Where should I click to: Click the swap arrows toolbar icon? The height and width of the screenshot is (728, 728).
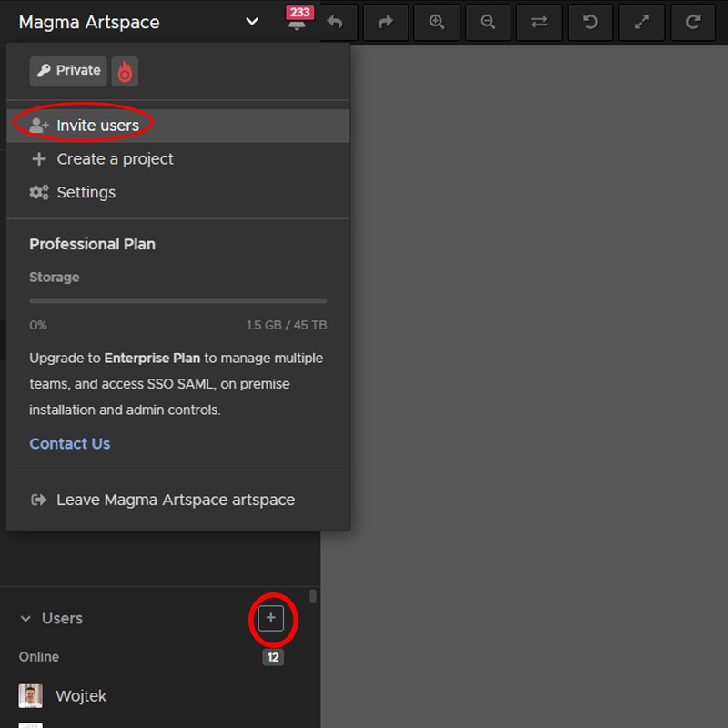coord(540,23)
